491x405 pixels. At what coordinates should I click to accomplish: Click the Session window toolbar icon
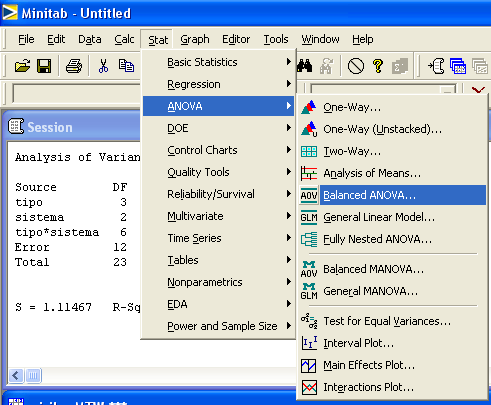tap(436, 66)
